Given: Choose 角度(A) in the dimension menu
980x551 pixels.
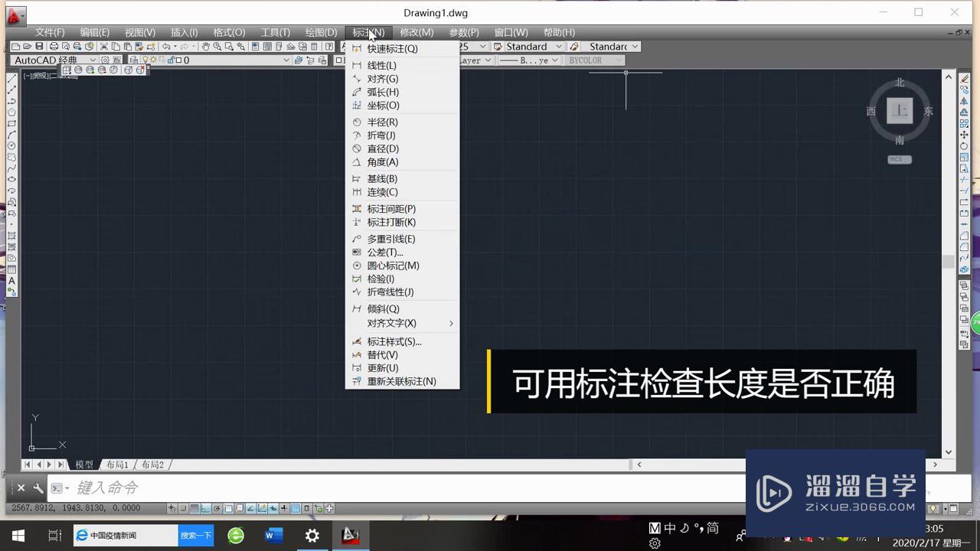Looking at the screenshot, I should click(383, 161).
